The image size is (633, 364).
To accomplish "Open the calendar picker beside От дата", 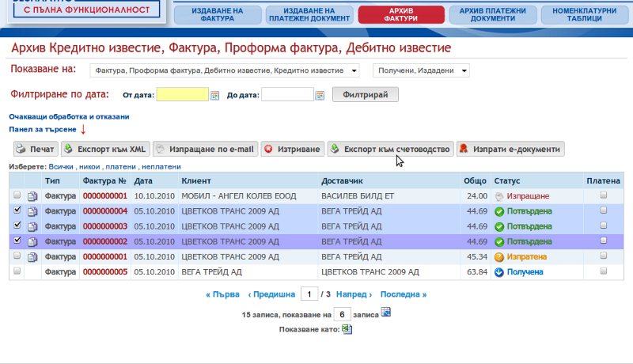I will pos(214,96).
